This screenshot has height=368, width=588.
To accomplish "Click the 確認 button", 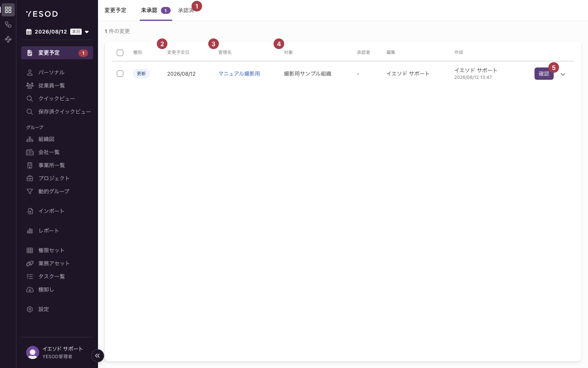I will [544, 74].
